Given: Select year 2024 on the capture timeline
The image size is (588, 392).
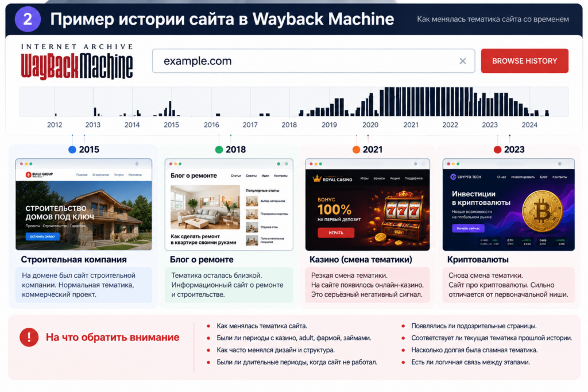Looking at the screenshot, I should (529, 125).
